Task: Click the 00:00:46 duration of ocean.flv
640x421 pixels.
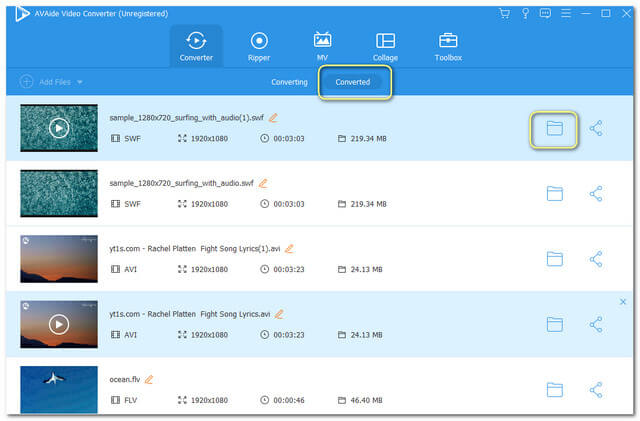Action: [x=289, y=400]
